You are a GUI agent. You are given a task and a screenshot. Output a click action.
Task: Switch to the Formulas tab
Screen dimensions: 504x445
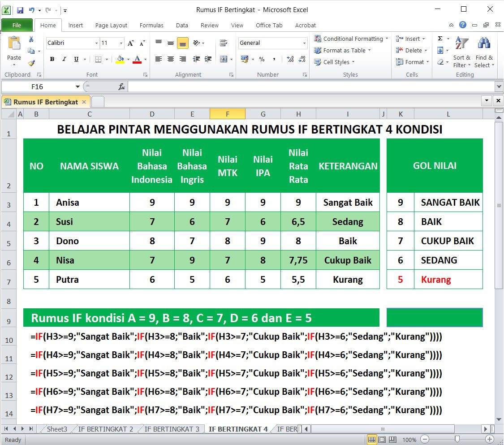coord(151,25)
